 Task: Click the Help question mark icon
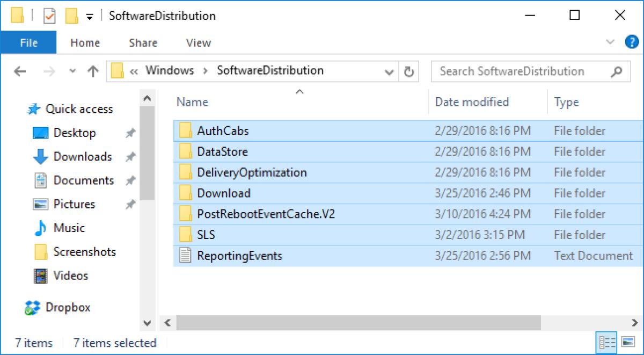[x=633, y=42]
